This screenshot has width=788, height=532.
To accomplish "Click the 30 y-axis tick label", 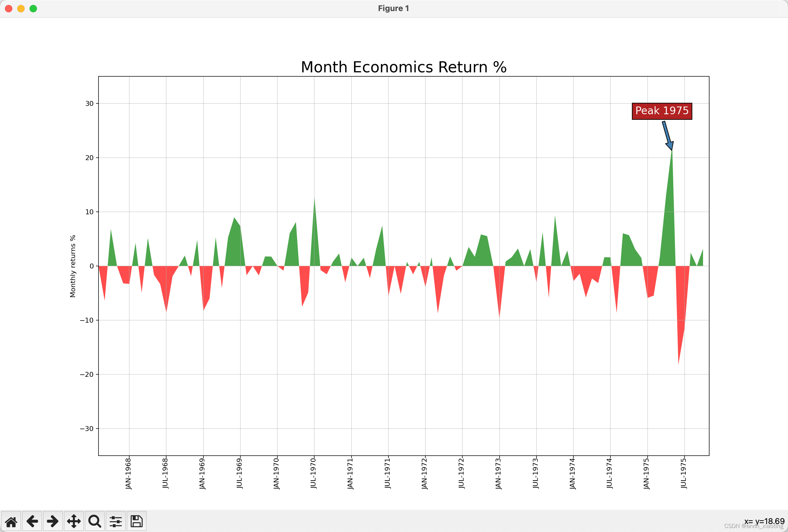I will pos(89,103).
